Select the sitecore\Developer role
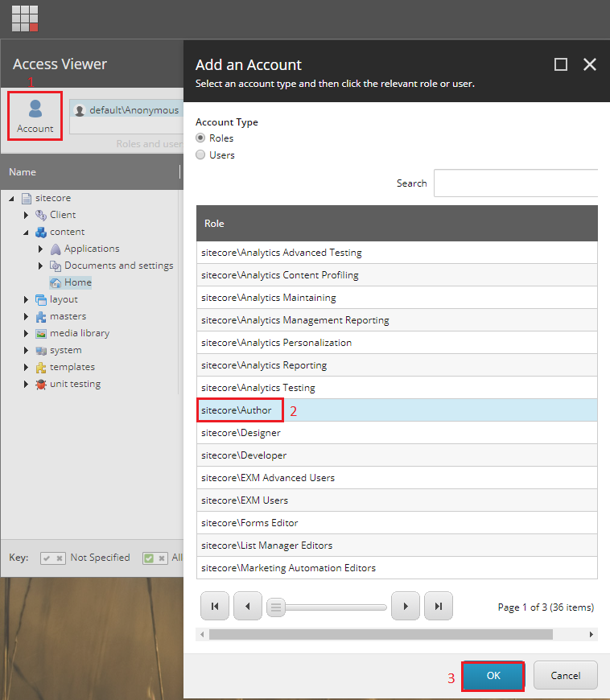 397,455
